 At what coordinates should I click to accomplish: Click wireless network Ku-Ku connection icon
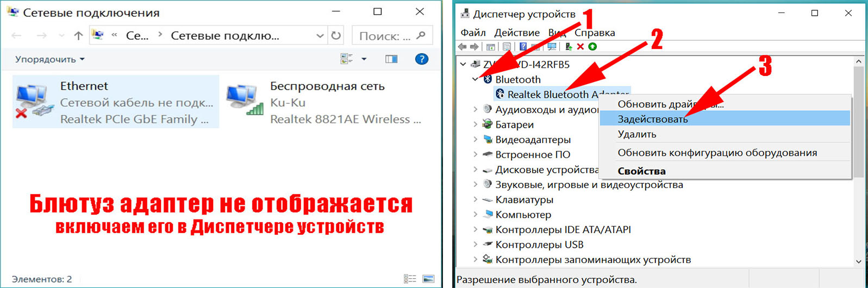pos(245,101)
